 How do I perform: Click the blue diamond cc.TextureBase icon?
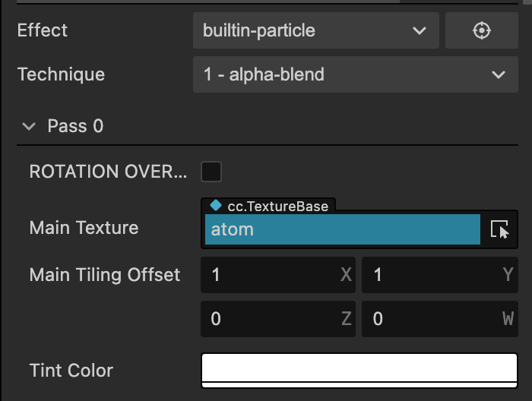(216, 205)
